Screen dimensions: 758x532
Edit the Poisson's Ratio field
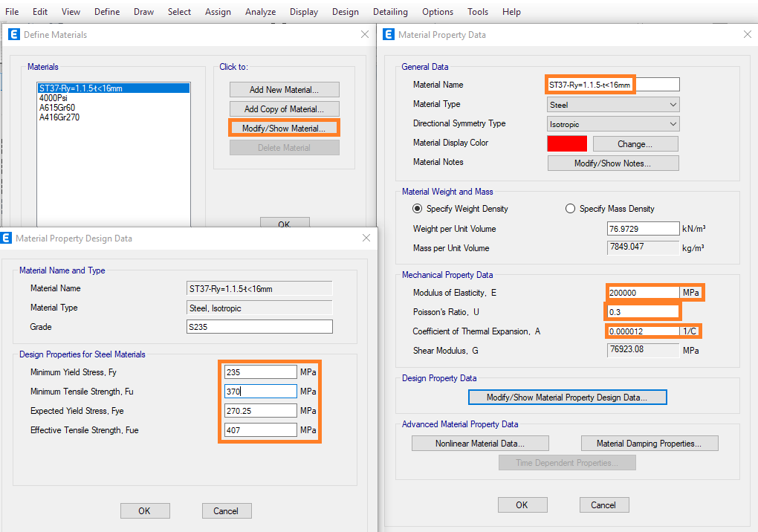tap(643, 311)
